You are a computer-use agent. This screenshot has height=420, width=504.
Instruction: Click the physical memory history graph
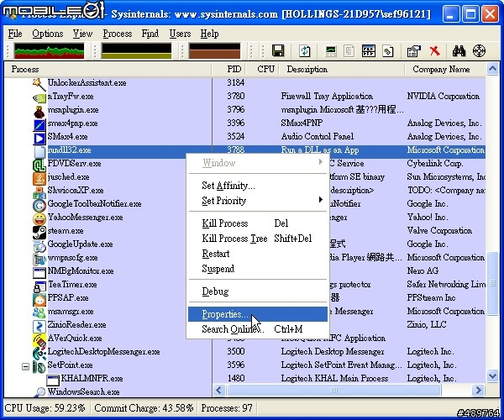tap(214, 51)
